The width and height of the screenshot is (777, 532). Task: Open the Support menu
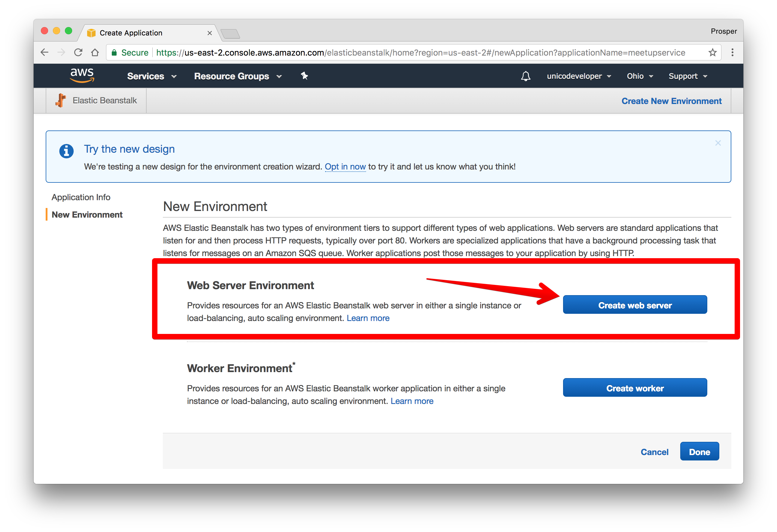pyautogui.click(x=687, y=76)
